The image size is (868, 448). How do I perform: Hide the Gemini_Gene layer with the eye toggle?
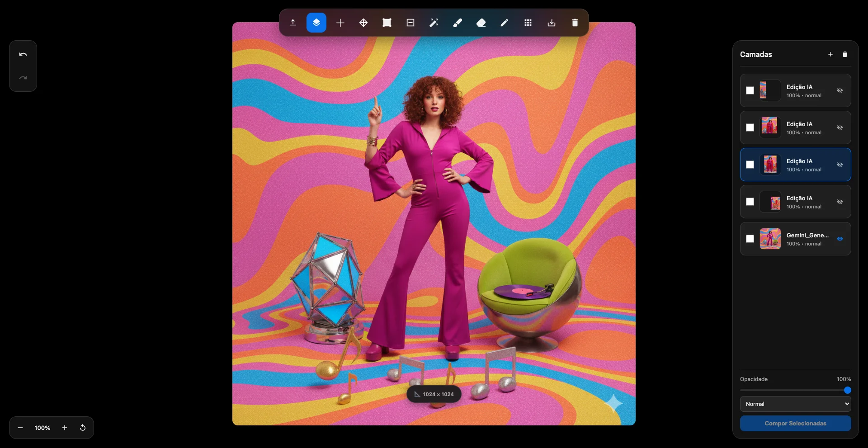840,239
